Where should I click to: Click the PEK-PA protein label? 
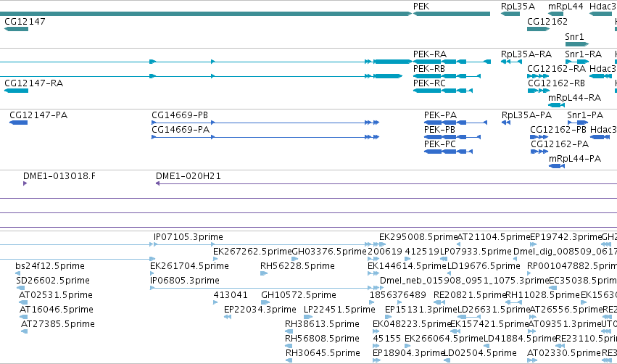440,115
